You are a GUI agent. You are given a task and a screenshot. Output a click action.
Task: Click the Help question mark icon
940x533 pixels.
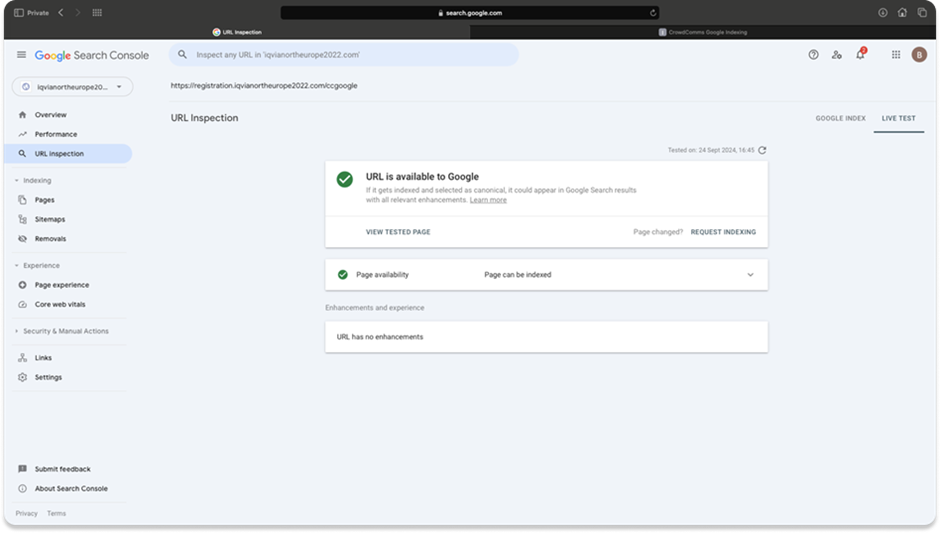(x=813, y=55)
